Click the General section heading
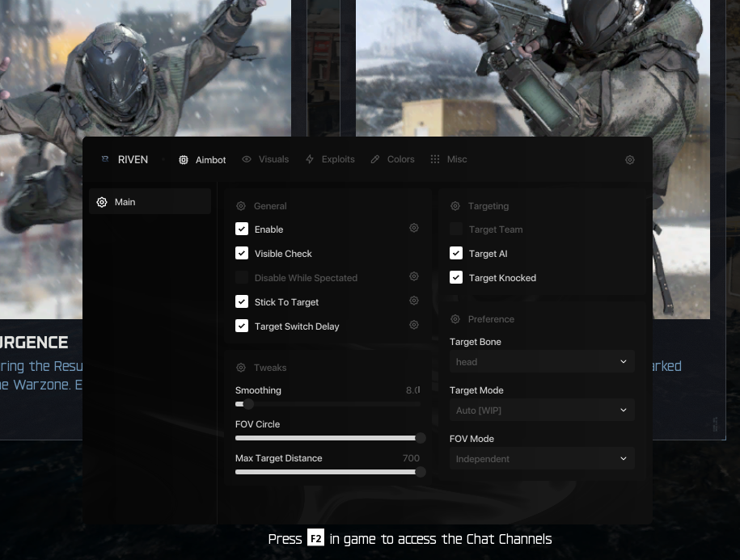740x560 pixels. click(270, 206)
